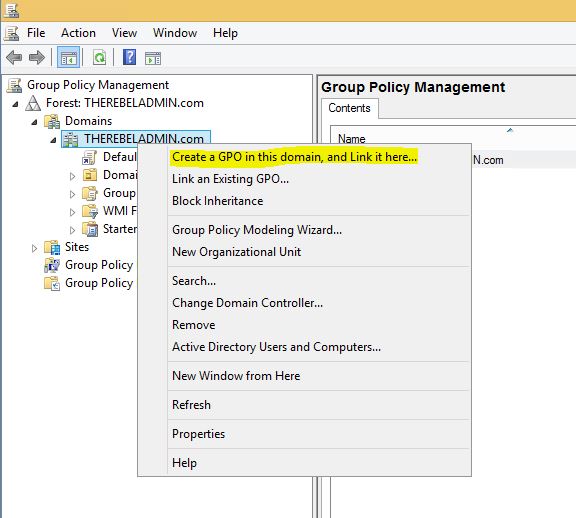Click the Back arrow toolbar icon

click(x=14, y=58)
